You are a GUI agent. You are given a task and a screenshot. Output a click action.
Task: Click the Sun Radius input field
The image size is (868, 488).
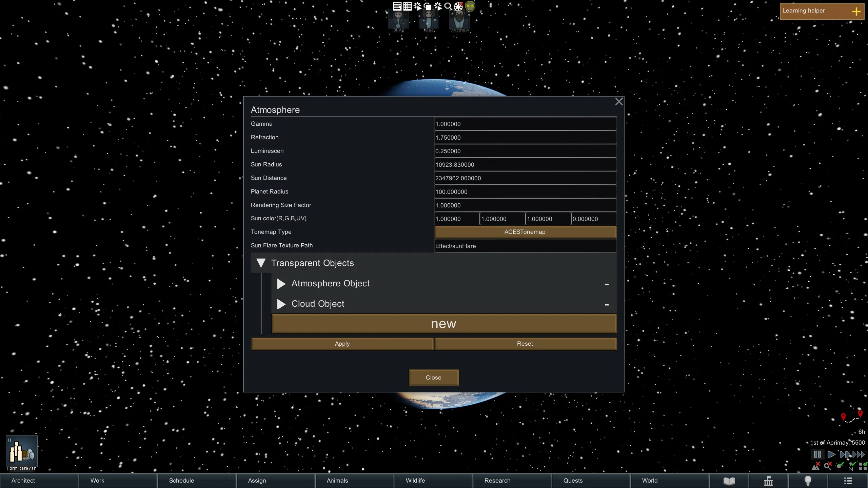click(525, 165)
